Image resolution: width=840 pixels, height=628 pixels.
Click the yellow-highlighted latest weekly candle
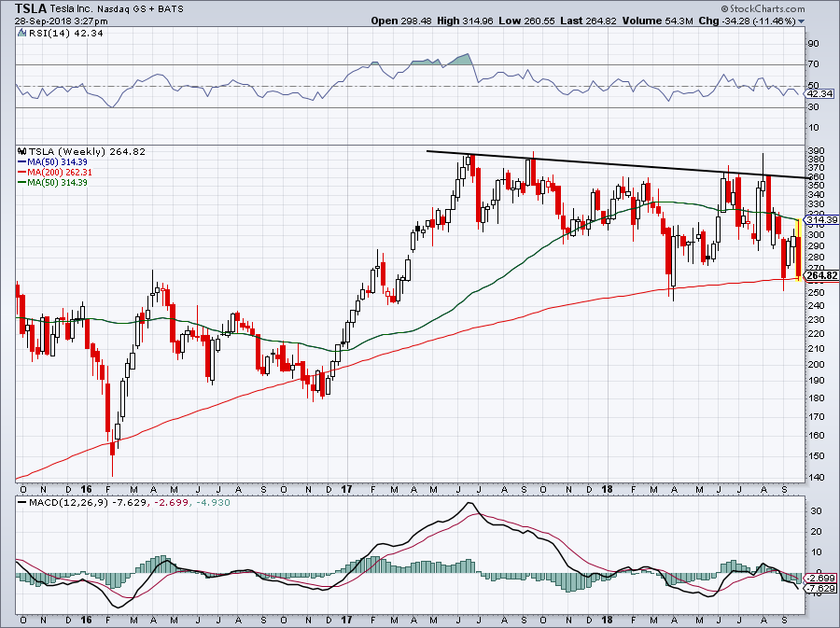799,249
